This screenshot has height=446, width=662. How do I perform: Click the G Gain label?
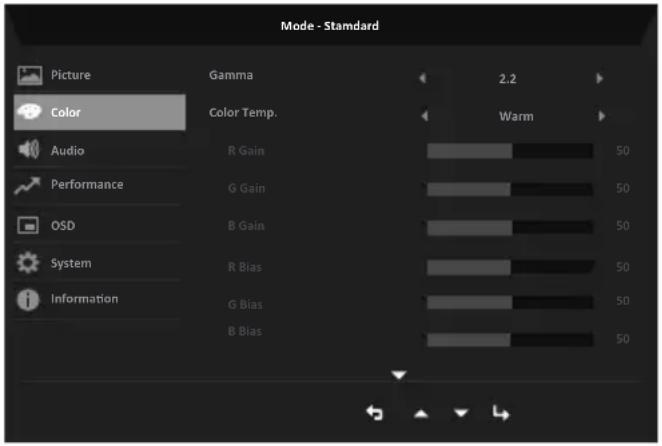247,188
